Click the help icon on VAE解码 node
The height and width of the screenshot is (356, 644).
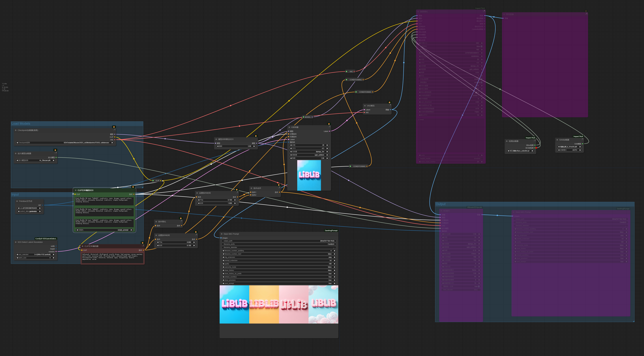point(390,105)
